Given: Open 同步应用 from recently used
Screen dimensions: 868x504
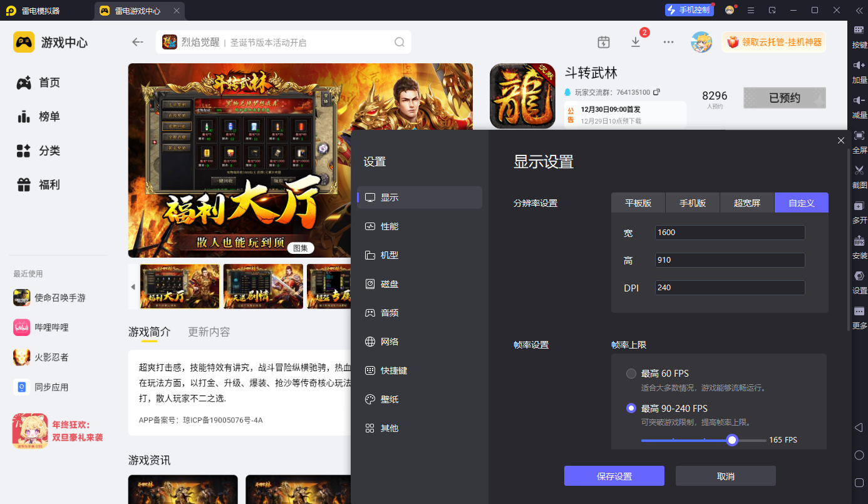Looking at the screenshot, I should [x=41, y=387].
